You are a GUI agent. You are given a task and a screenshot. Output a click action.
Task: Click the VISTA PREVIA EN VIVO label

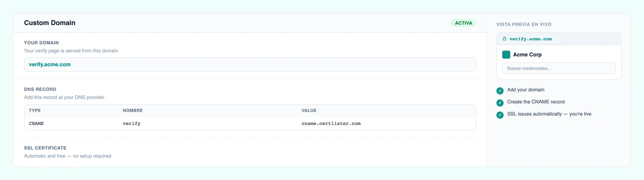tap(524, 24)
